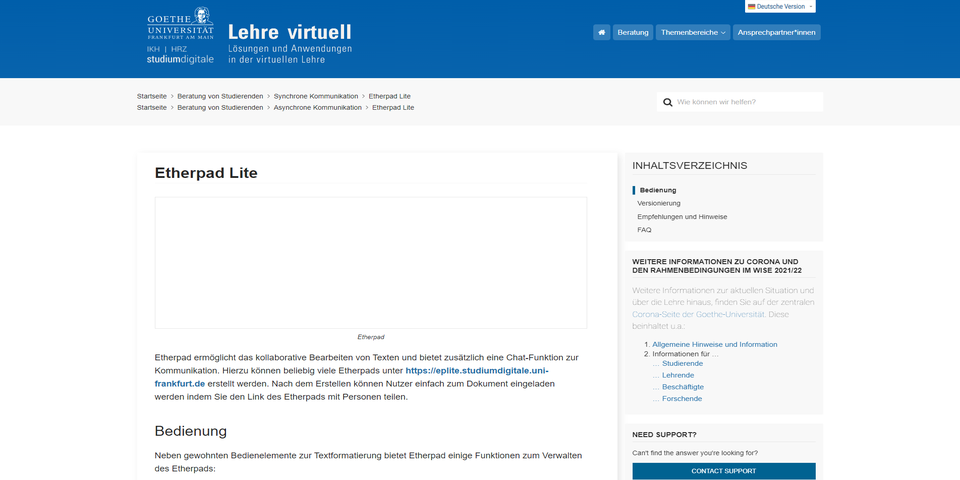Viewport: 960px width, 480px height.
Task: Open Asynchrone Kommunikation breadcrumb
Action: (x=318, y=107)
